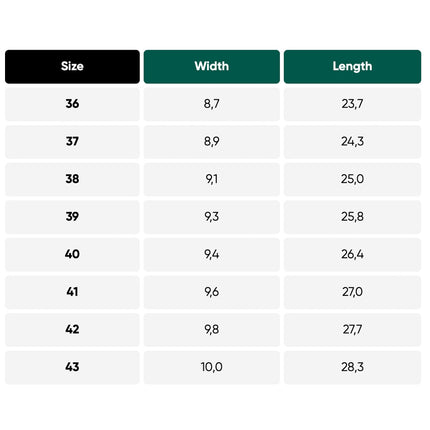Select the size 43 cell

coord(72,367)
